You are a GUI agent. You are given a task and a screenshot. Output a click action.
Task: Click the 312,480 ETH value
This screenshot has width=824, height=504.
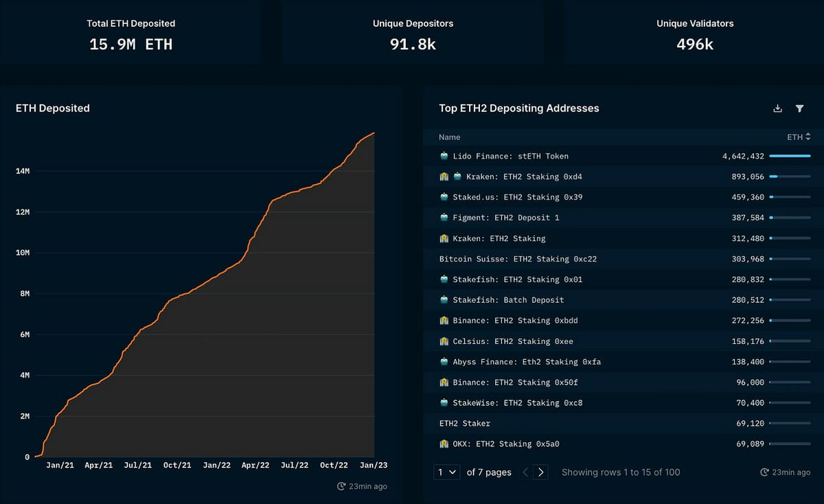click(x=748, y=238)
